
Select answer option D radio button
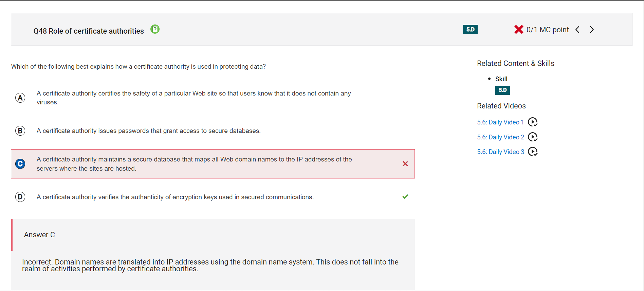coord(20,197)
